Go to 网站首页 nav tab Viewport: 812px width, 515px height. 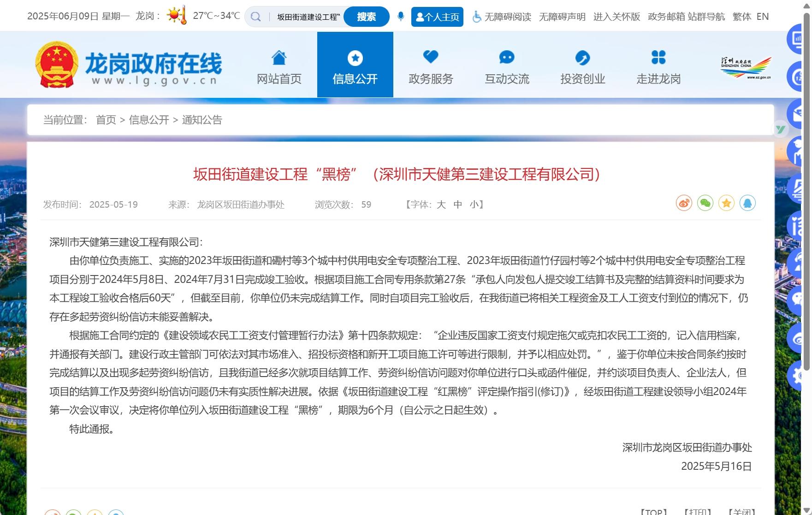279,65
